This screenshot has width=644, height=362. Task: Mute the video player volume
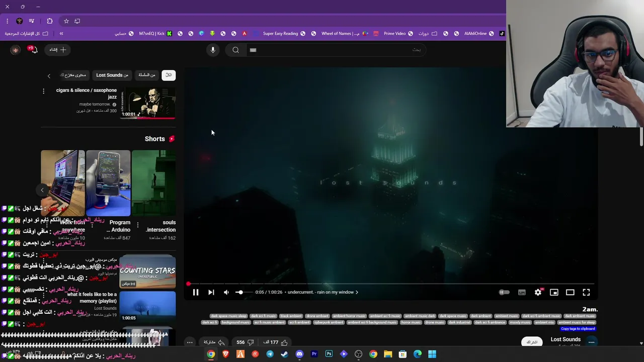click(226, 292)
